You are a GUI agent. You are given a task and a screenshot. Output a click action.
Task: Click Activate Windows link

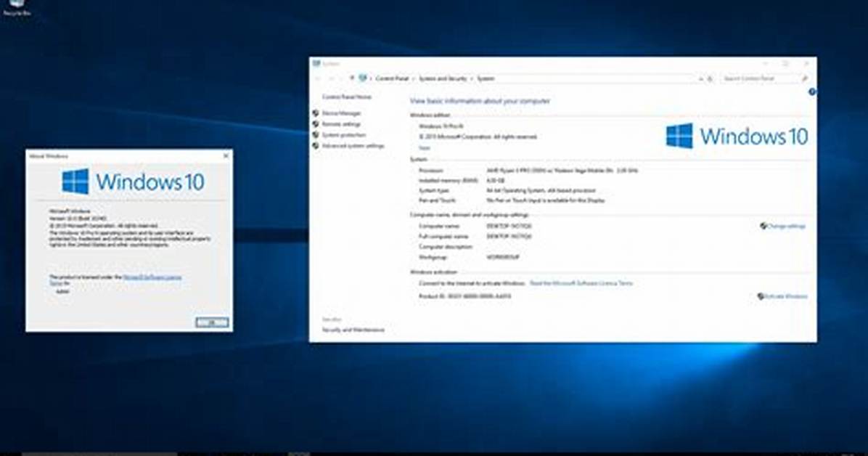785,296
